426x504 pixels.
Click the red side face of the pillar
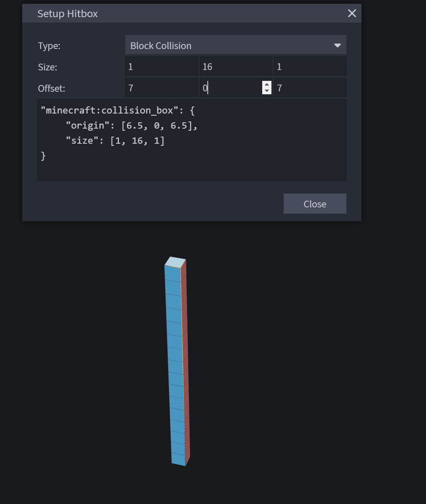pos(185,364)
